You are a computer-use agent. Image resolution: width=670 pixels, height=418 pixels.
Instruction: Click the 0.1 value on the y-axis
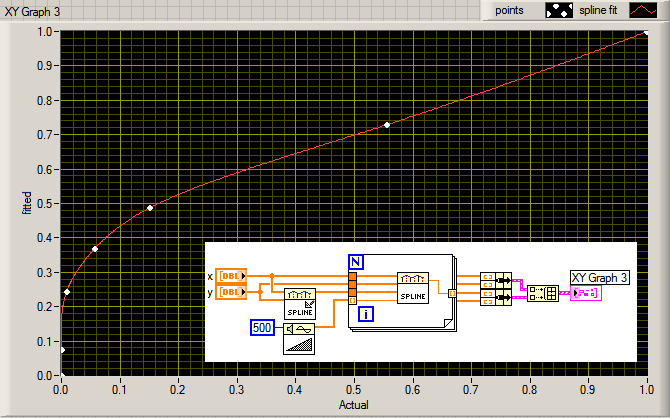[45, 341]
